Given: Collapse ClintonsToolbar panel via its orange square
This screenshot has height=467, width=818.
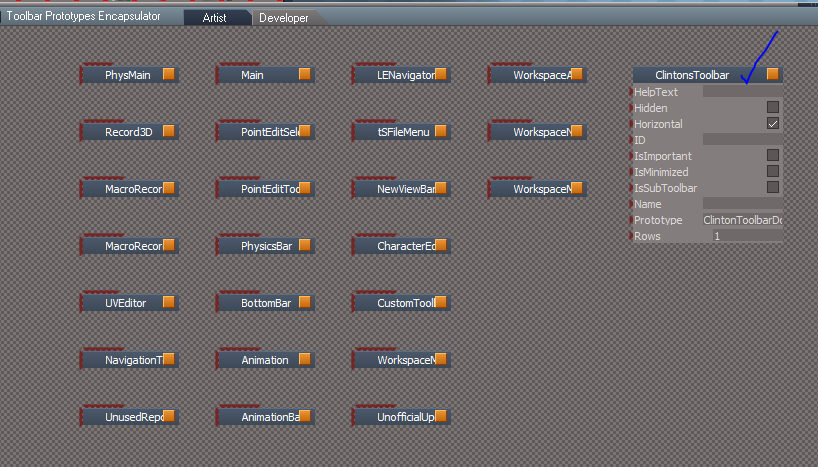Looking at the screenshot, I should (773, 74).
